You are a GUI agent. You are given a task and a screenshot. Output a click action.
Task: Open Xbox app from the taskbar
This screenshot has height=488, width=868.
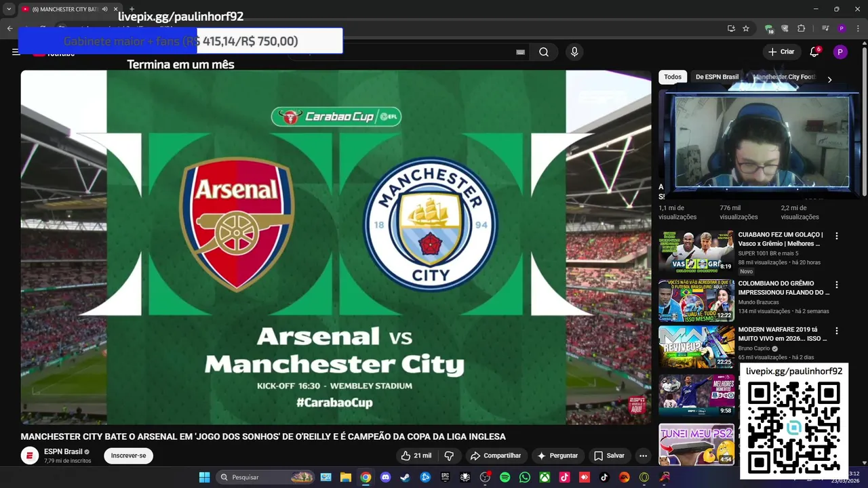545,477
